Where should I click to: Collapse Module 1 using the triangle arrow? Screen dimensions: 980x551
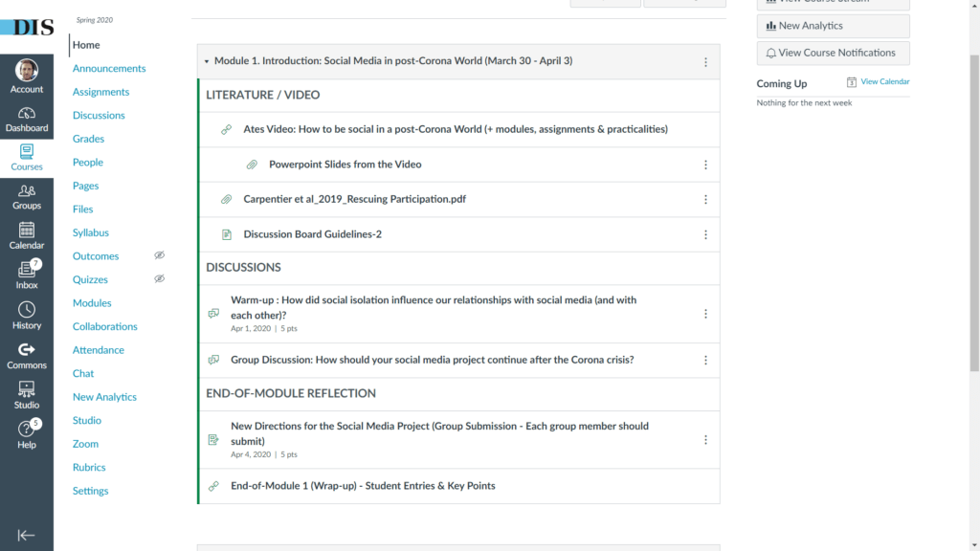pyautogui.click(x=207, y=61)
